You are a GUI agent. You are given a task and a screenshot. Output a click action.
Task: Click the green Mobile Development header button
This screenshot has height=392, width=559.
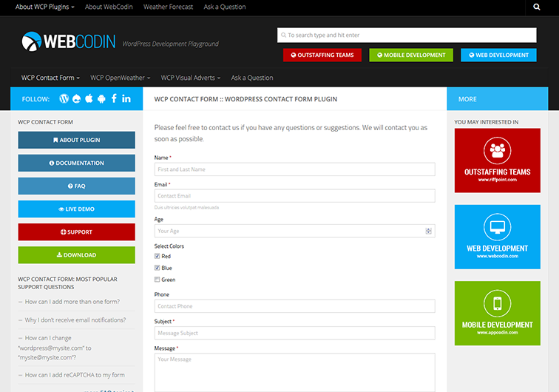click(x=411, y=55)
